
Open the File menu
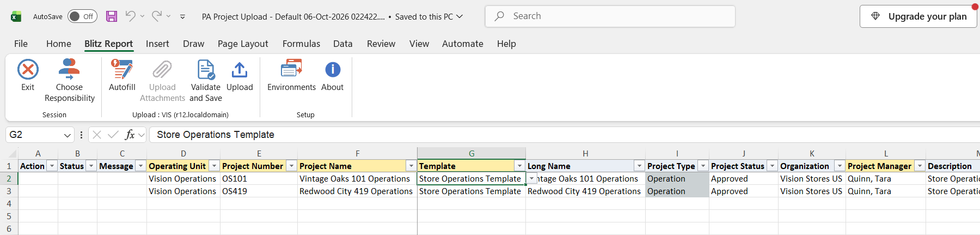tap(21, 44)
